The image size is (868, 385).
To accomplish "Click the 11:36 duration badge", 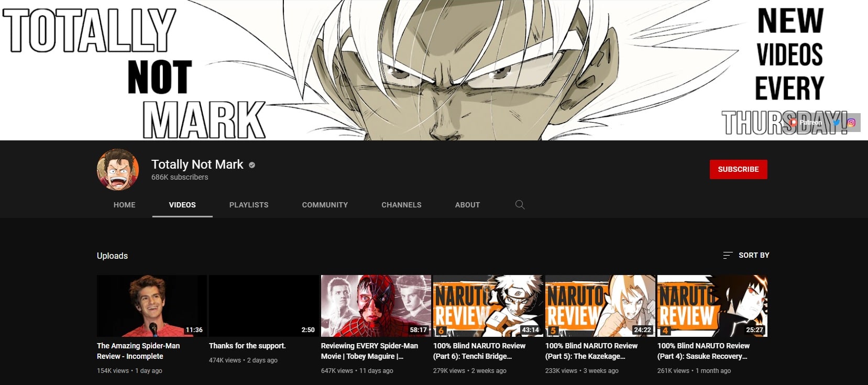I will (194, 330).
